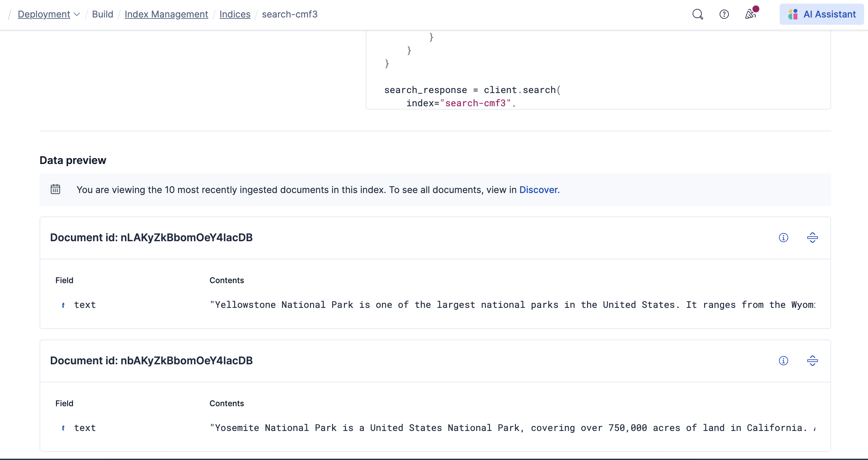This screenshot has width=868, height=460.
Task: Expand the Yellowstone document's Field column header
Action: coord(64,280)
